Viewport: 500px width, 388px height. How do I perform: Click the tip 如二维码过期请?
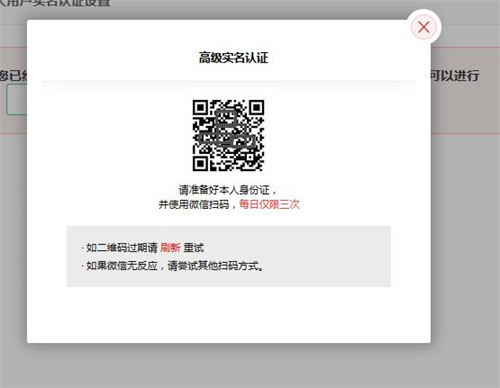(122, 248)
